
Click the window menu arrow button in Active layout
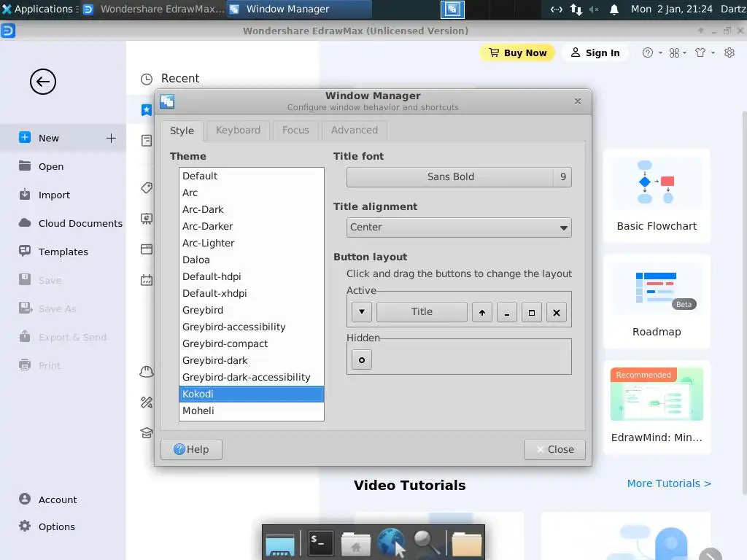pos(362,312)
